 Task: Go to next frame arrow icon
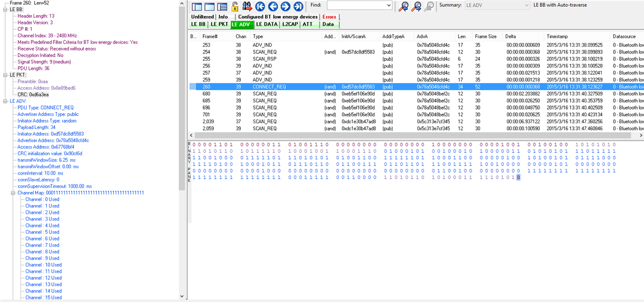[x=285, y=6]
